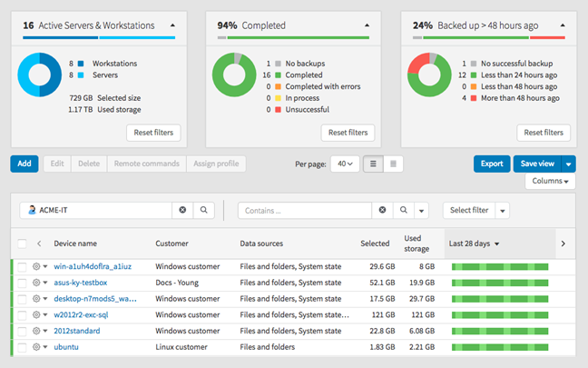Open the Select filter dropdown arrow
588x368 pixels.
502,210
